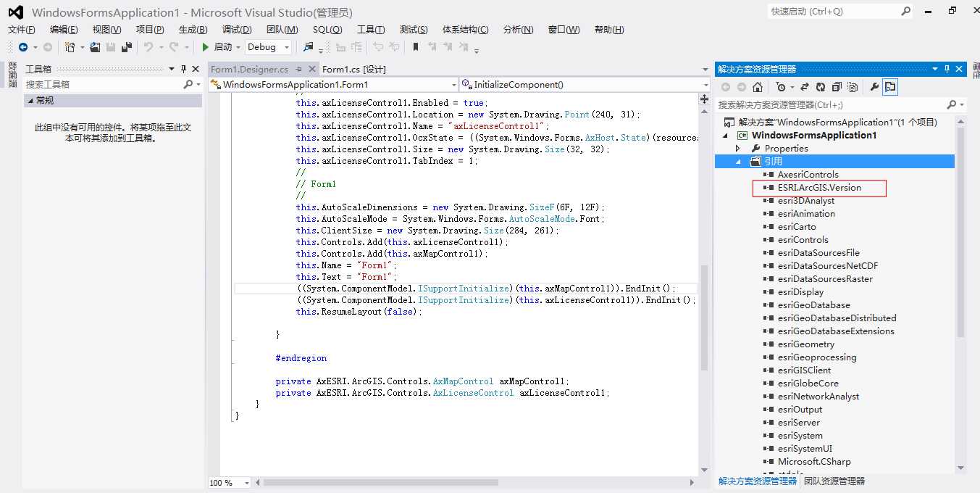
Task: Expand the Properties node arrow
Action: coord(738,149)
